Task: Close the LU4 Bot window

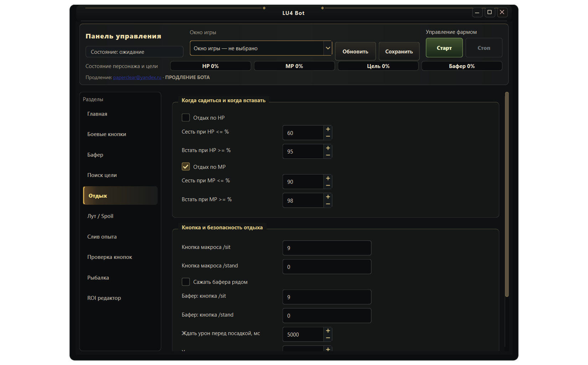Action: [502, 12]
